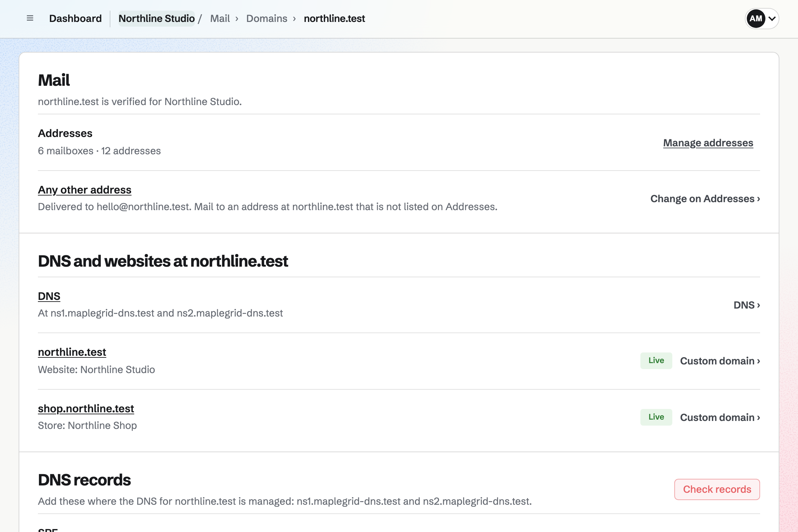
Task: Go to Dashboard in header
Action: tap(75, 18)
